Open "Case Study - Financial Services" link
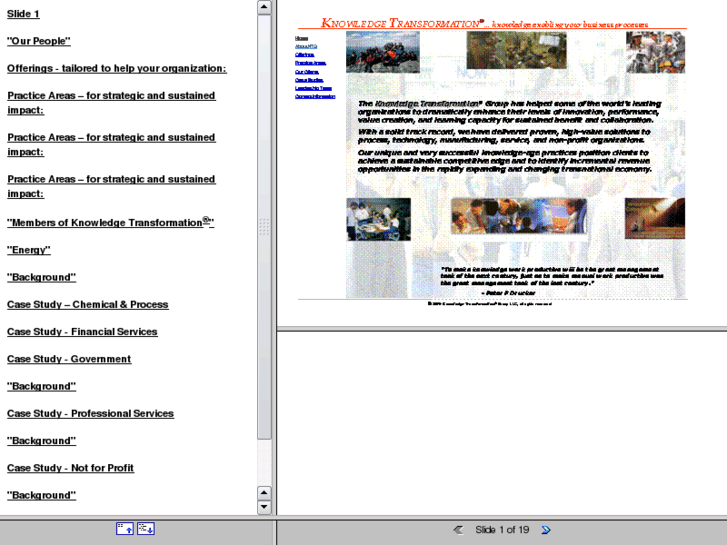This screenshot has height=545, width=727. (x=82, y=332)
